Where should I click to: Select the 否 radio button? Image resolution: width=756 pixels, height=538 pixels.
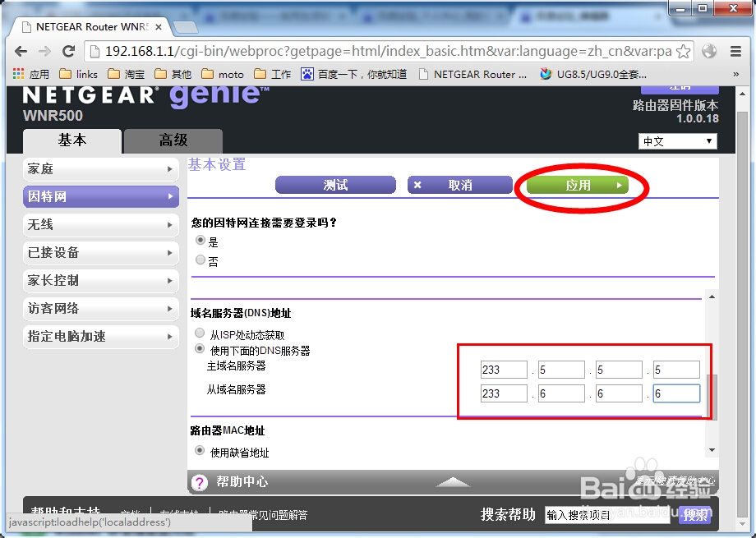pyautogui.click(x=200, y=261)
